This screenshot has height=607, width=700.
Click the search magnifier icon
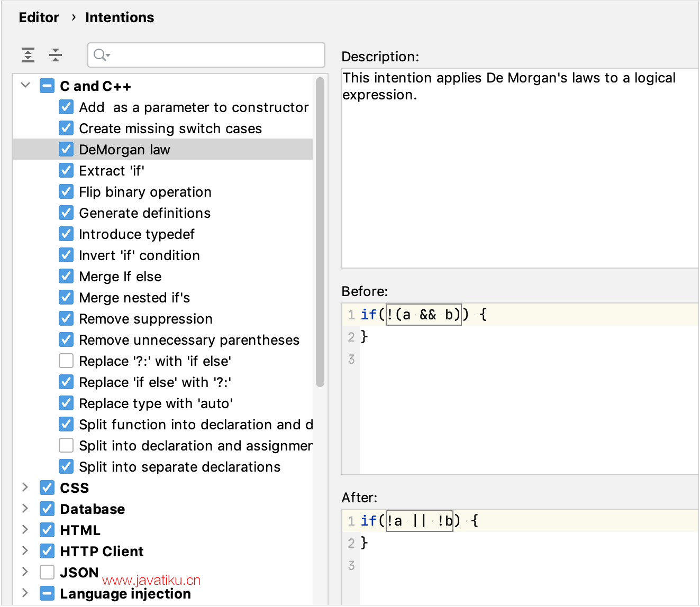101,55
